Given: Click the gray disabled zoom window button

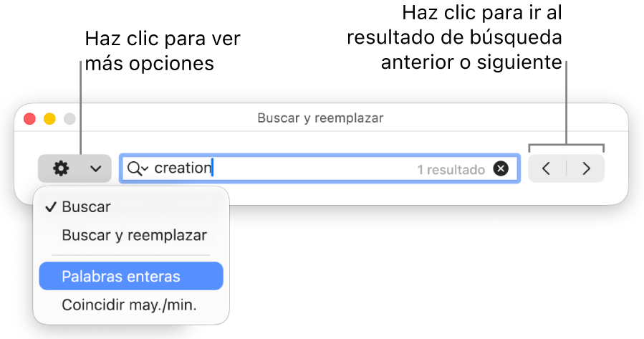Looking at the screenshot, I should [x=69, y=119].
